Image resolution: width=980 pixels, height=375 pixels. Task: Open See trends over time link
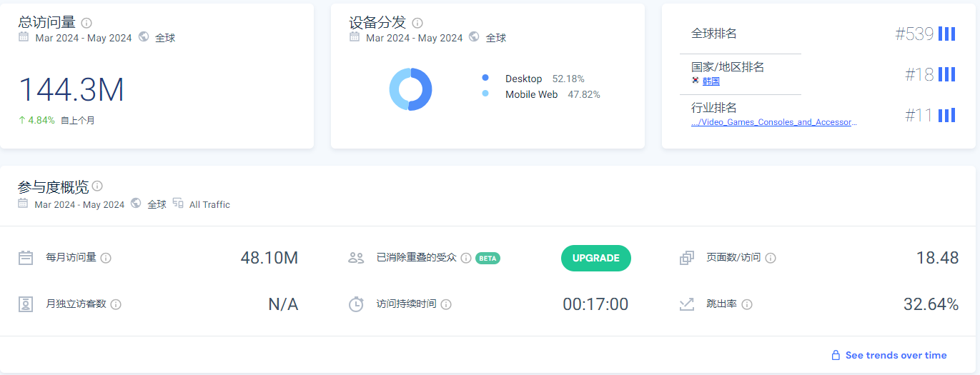coord(896,355)
